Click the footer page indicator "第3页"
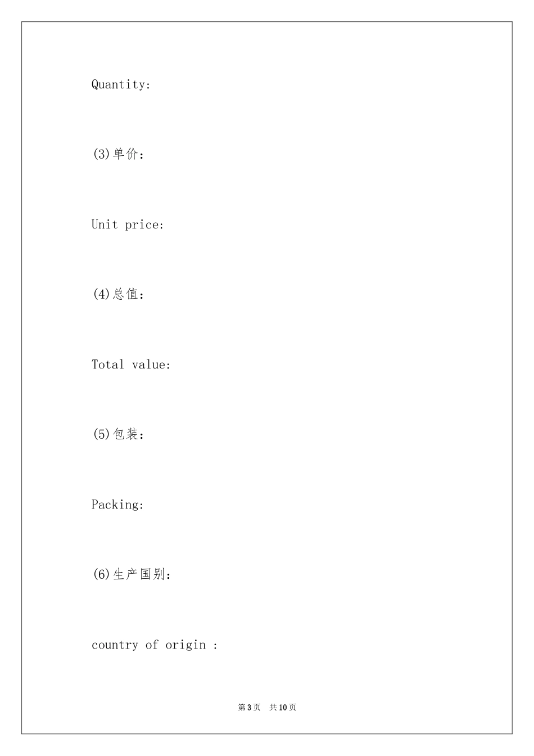The height and width of the screenshot is (756, 534). (249, 707)
